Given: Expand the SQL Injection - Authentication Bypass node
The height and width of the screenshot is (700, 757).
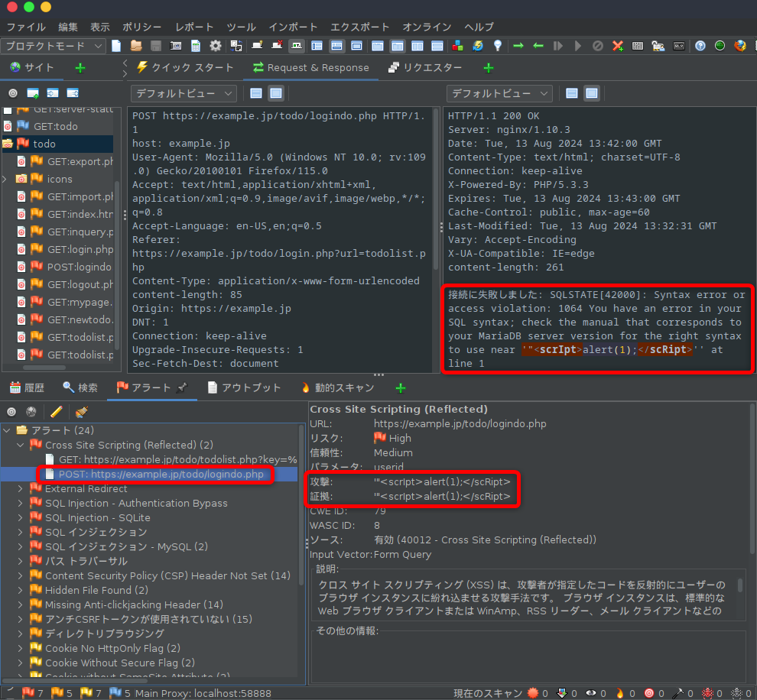Looking at the screenshot, I should (21, 503).
